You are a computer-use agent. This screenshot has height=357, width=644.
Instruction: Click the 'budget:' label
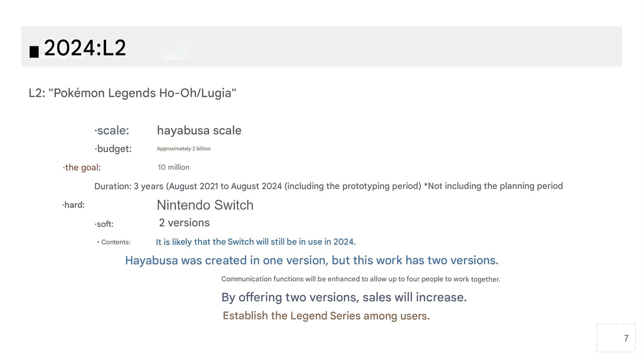(x=113, y=149)
